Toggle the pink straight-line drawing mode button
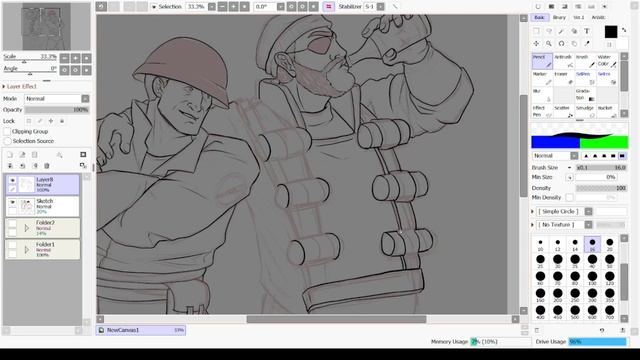Image resolution: width=640 pixels, height=360 pixels. [329, 7]
